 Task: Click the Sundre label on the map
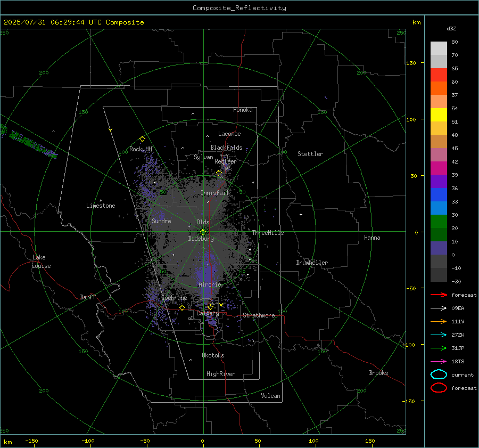[161, 221]
